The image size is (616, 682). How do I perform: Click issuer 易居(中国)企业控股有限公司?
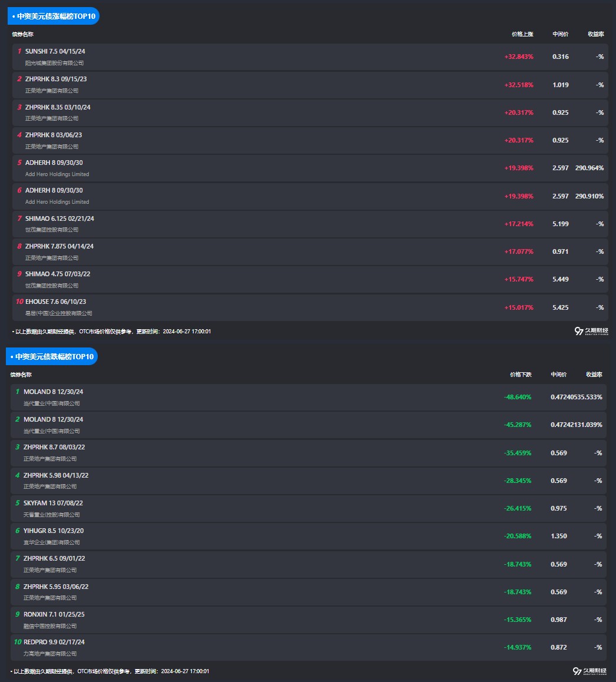tap(59, 313)
